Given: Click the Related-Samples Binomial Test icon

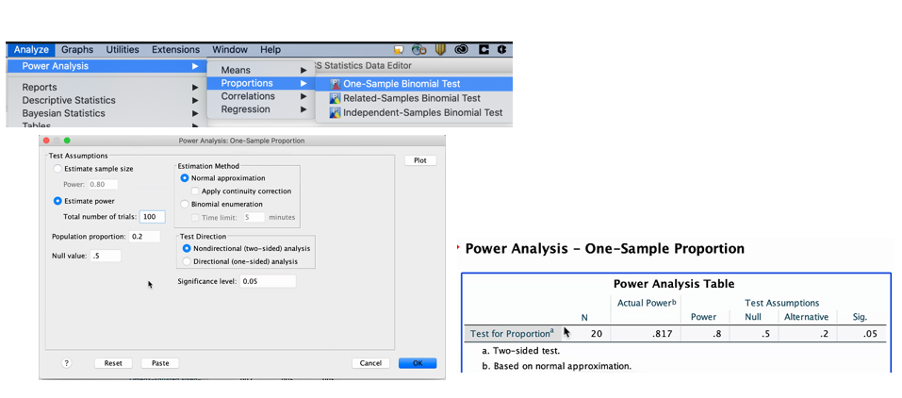Looking at the screenshot, I should tap(335, 98).
